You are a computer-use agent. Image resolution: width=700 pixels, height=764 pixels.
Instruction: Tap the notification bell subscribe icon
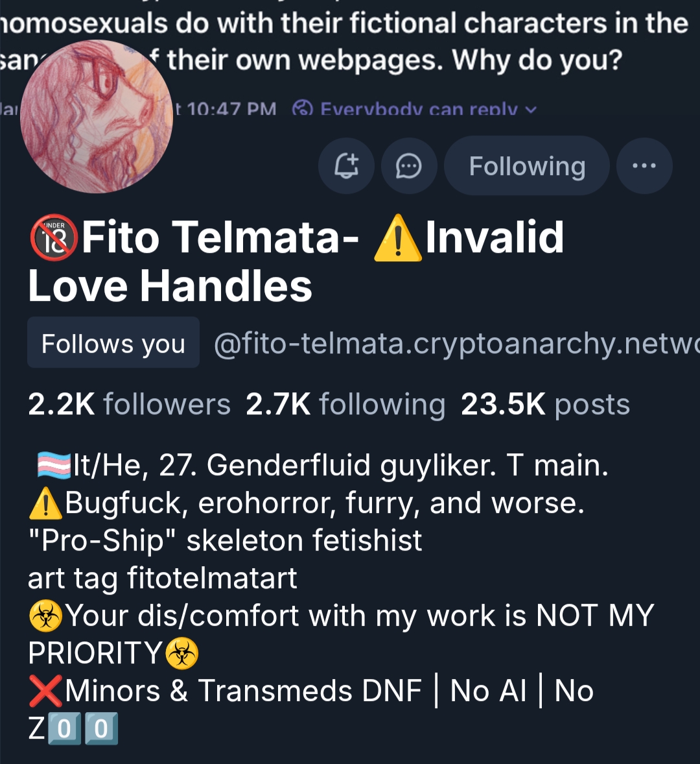coord(346,165)
